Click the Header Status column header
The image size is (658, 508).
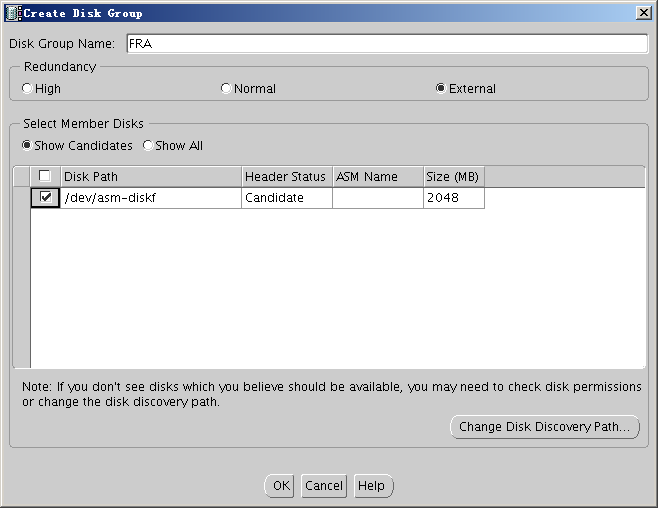[x=286, y=177]
